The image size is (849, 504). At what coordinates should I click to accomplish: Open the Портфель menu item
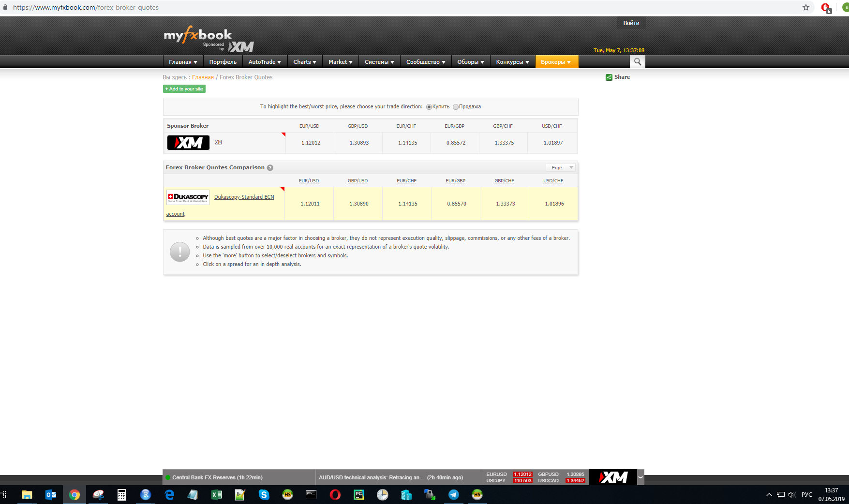pyautogui.click(x=223, y=62)
